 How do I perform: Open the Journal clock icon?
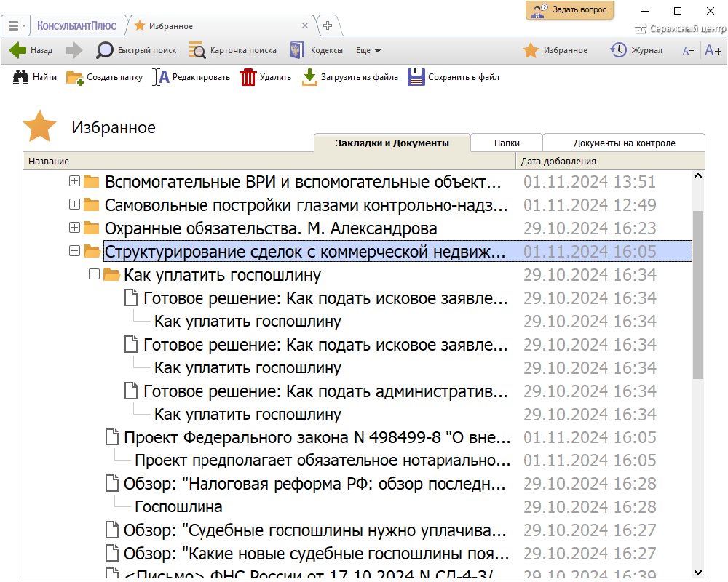[x=618, y=50]
